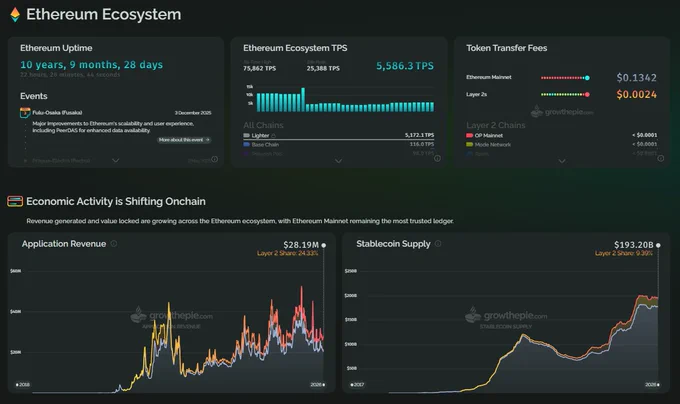Click the Fulu-Osaka event calendar icon
680x404 pixels.
coord(25,113)
